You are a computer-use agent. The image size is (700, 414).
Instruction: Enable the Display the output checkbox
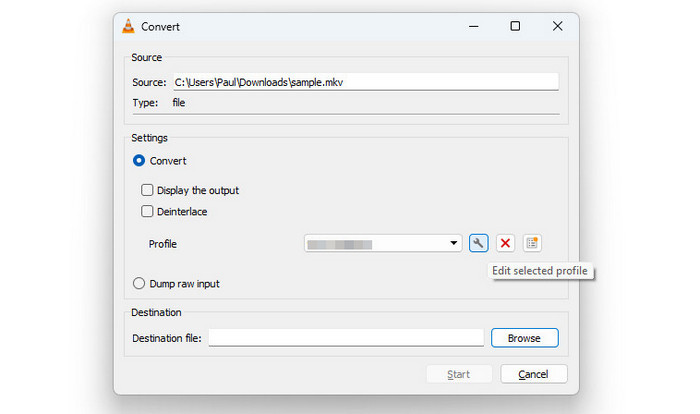[148, 190]
